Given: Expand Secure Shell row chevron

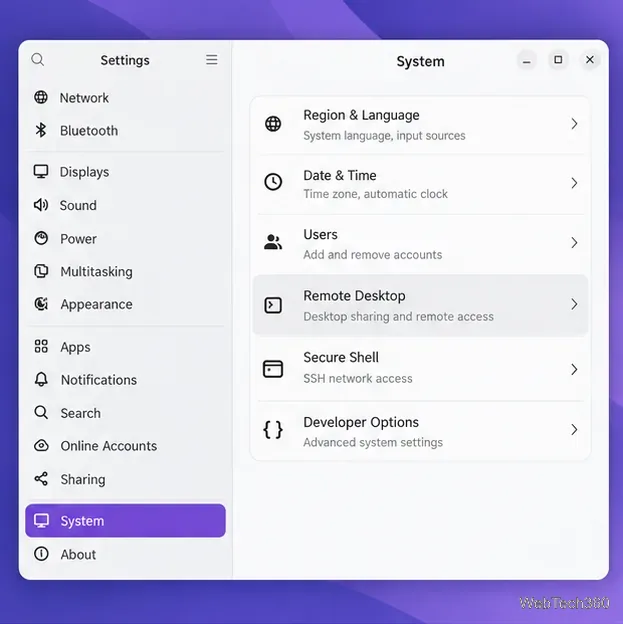Looking at the screenshot, I should (574, 370).
